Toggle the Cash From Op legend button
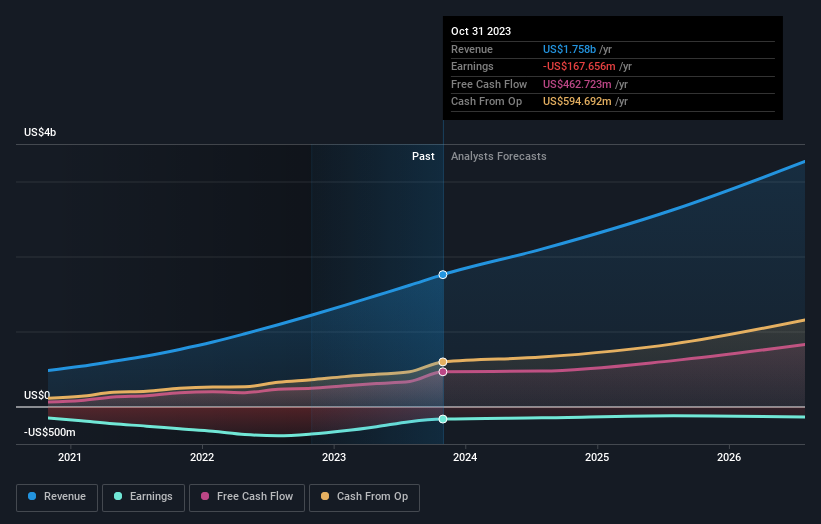The image size is (821, 524). 364,497
